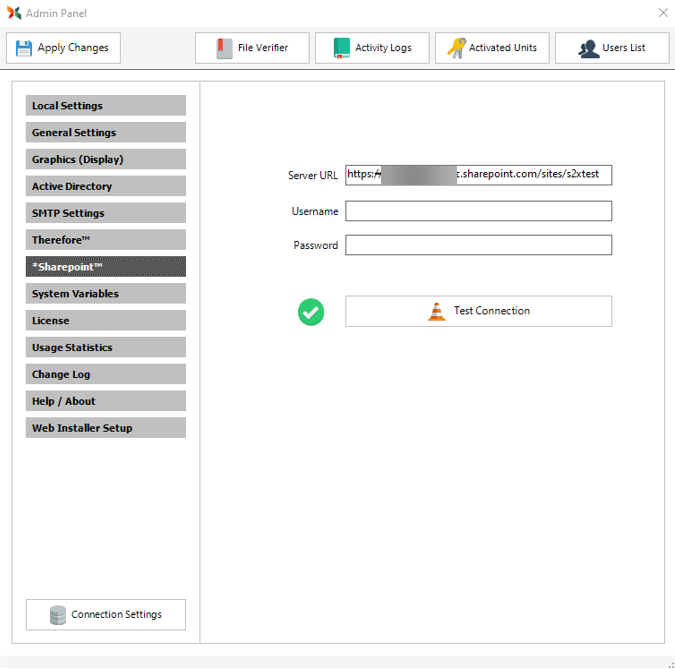
Task: Click the Connection Settings database icon
Action: point(58,615)
